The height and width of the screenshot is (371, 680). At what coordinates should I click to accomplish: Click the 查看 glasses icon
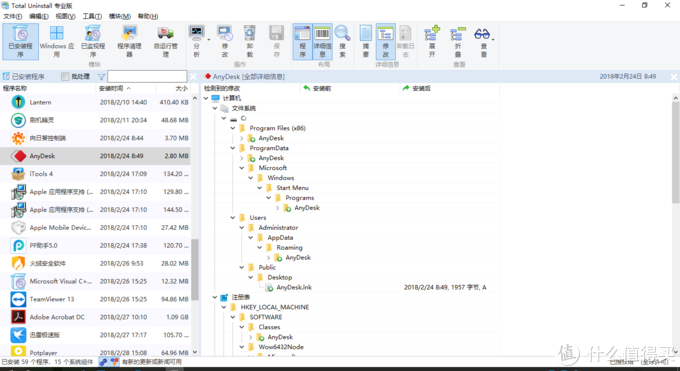coord(482,33)
